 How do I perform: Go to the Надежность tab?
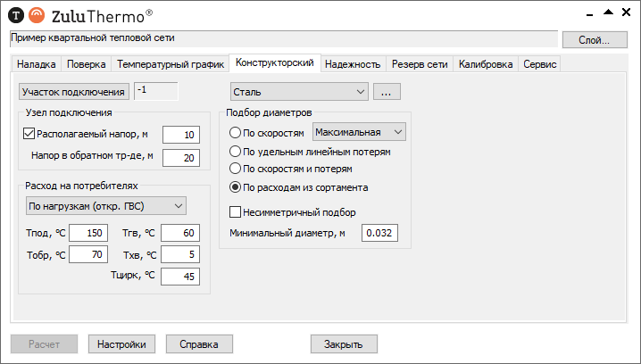click(353, 64)
